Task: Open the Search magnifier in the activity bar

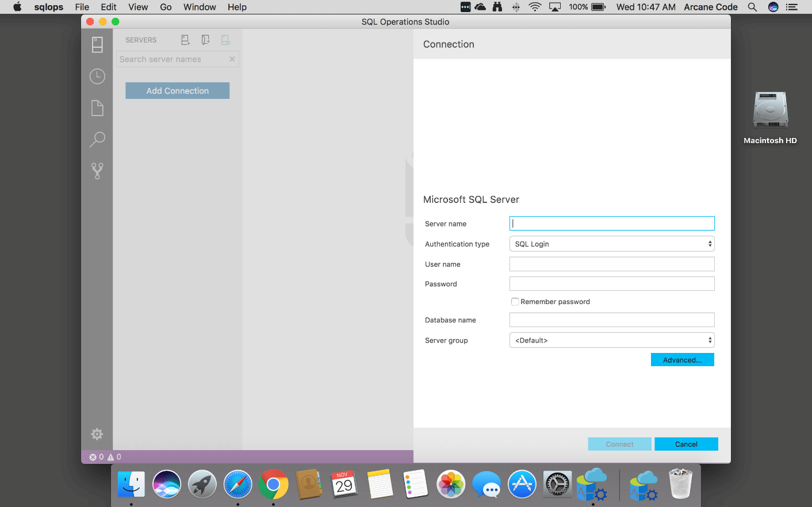Action: 97,139
